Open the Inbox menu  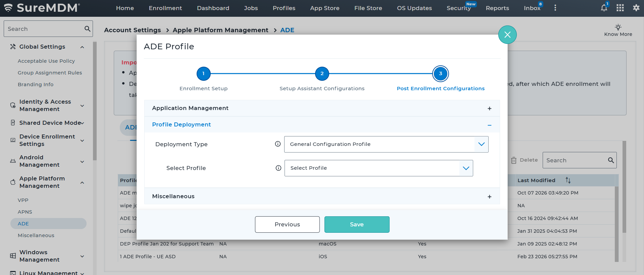532,8
